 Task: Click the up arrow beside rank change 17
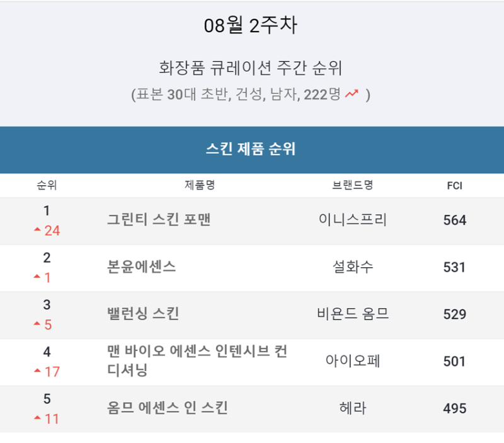click(x=37, y=371)
